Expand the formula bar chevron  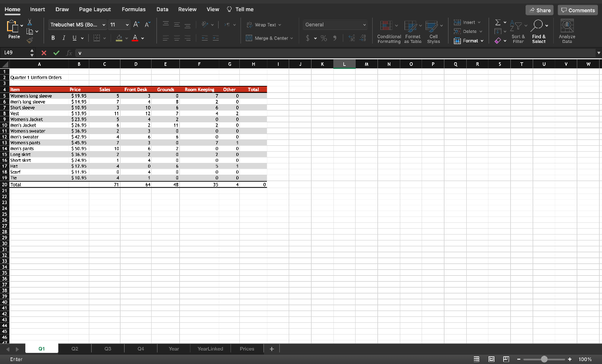598,53
